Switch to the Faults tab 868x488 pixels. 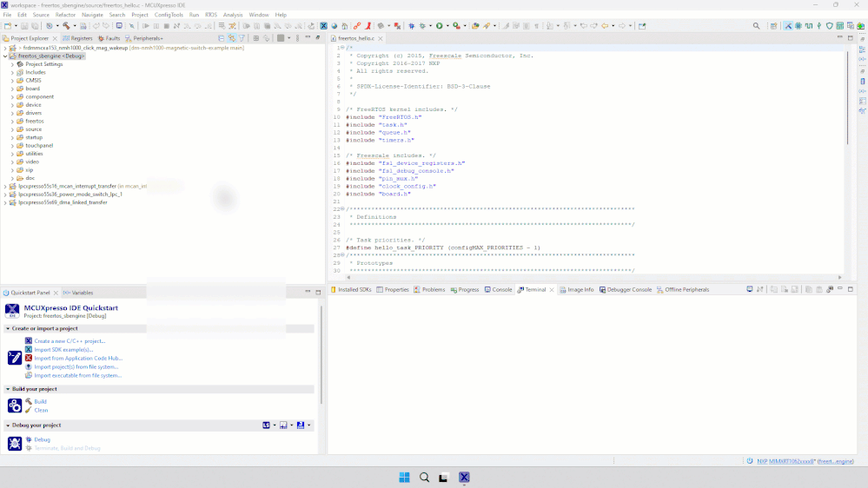click(109, 38)
